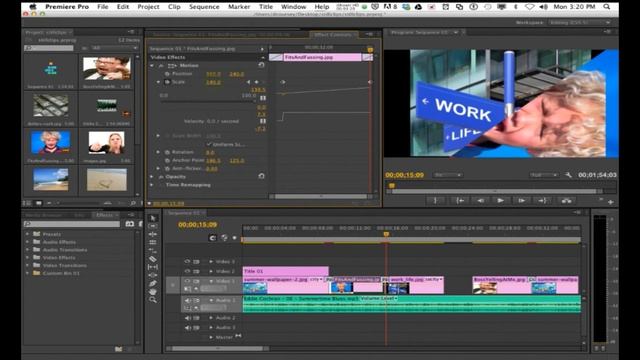Toggle Anchor Point stopwatch animation
This screenshot has height=360, width=640.
click(167, 160)
